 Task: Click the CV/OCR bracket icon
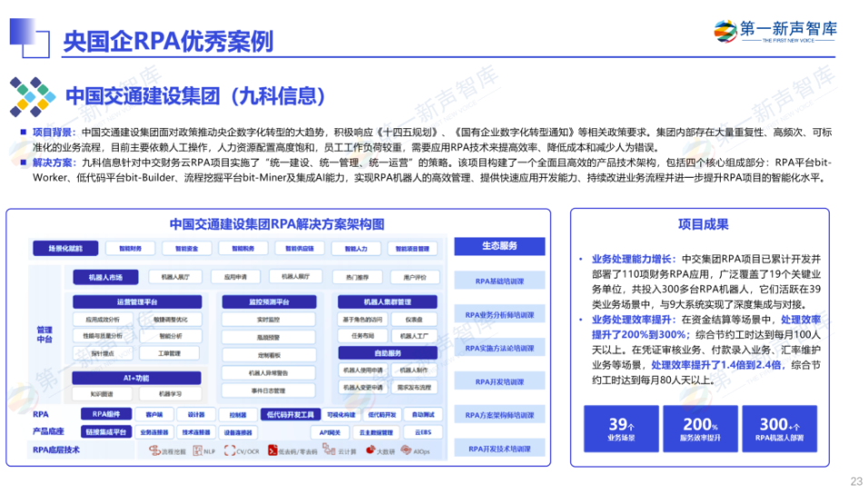coord(229,450)
